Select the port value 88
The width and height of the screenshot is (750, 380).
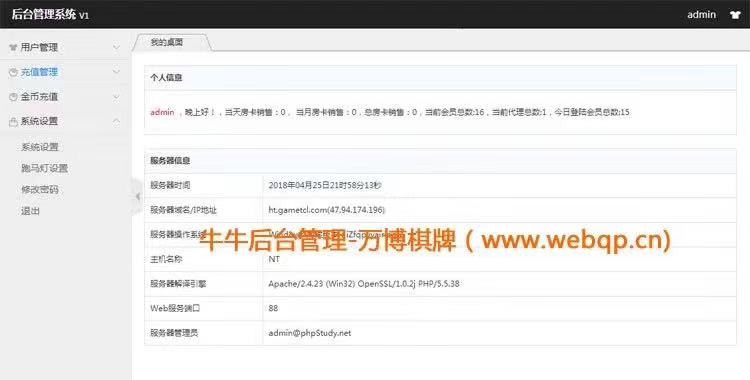(x=273, y=308)
